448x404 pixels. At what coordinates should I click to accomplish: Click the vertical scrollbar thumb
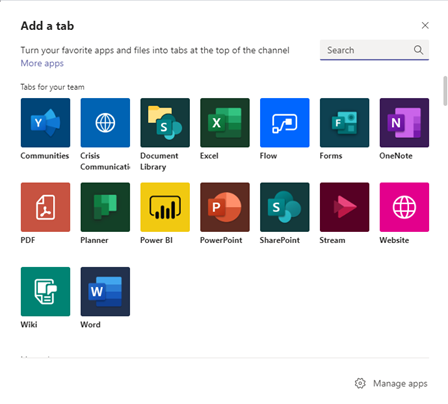(445, 91)
